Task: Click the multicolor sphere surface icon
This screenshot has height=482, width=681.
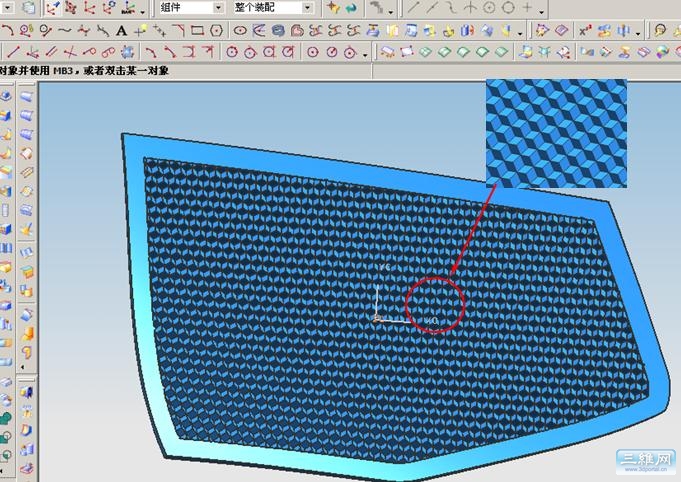Action: pyautogui.click(x=662, y=52)
